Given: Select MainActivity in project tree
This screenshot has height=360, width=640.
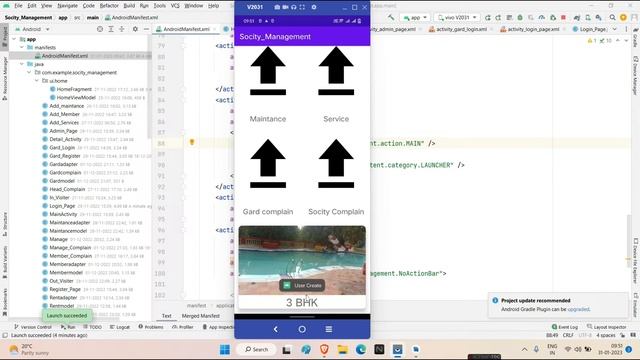Looking at the screenshot, I should tap(63, 214).
